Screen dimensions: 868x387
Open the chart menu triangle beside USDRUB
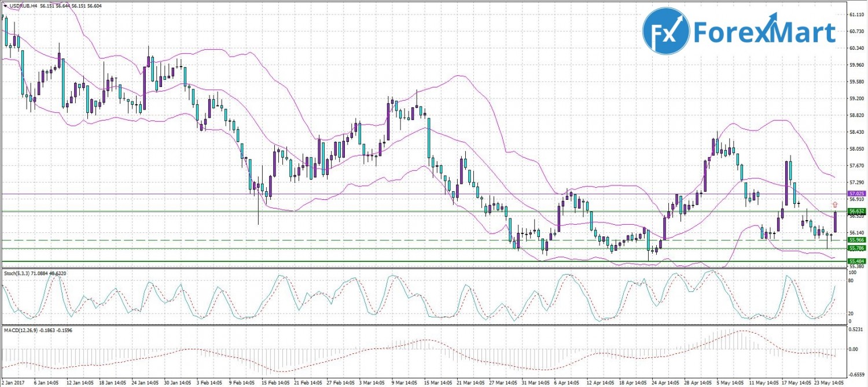pos(5,5)
